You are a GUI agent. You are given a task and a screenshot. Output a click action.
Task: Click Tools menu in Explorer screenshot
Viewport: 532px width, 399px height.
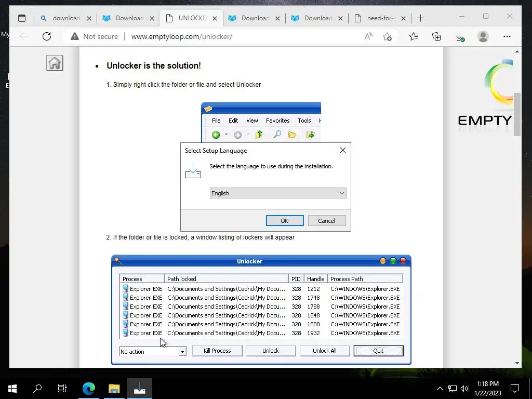click(x=304, y=121)
